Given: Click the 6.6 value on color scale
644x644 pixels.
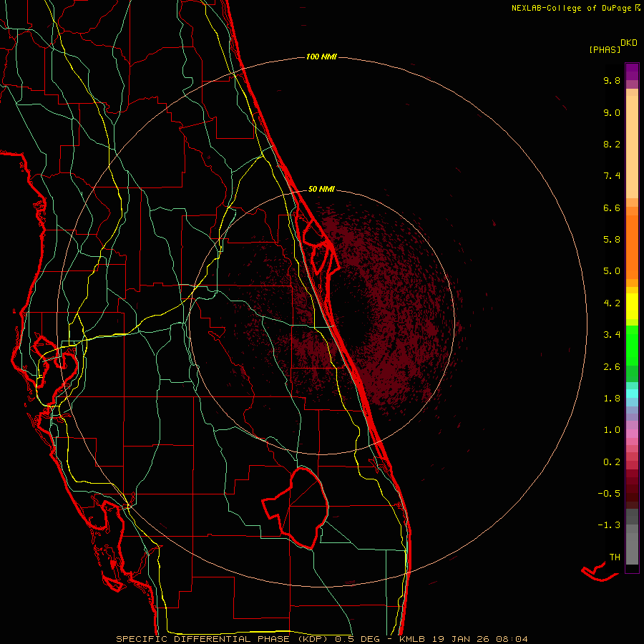Looking at the screenshot, I should [612, 208].
